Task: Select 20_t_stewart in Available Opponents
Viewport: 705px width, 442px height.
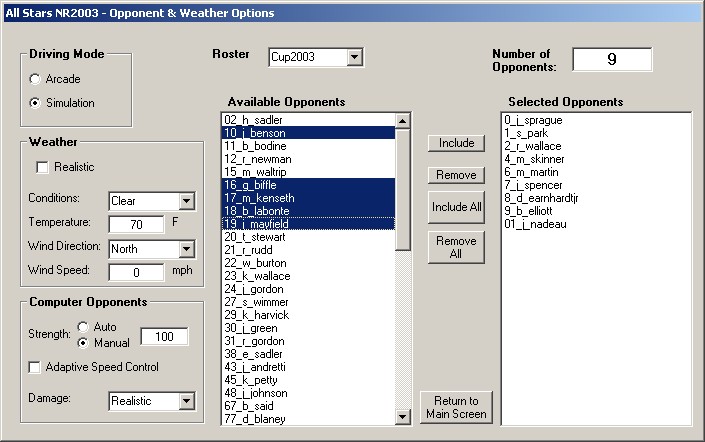Action: pos(308,237)
